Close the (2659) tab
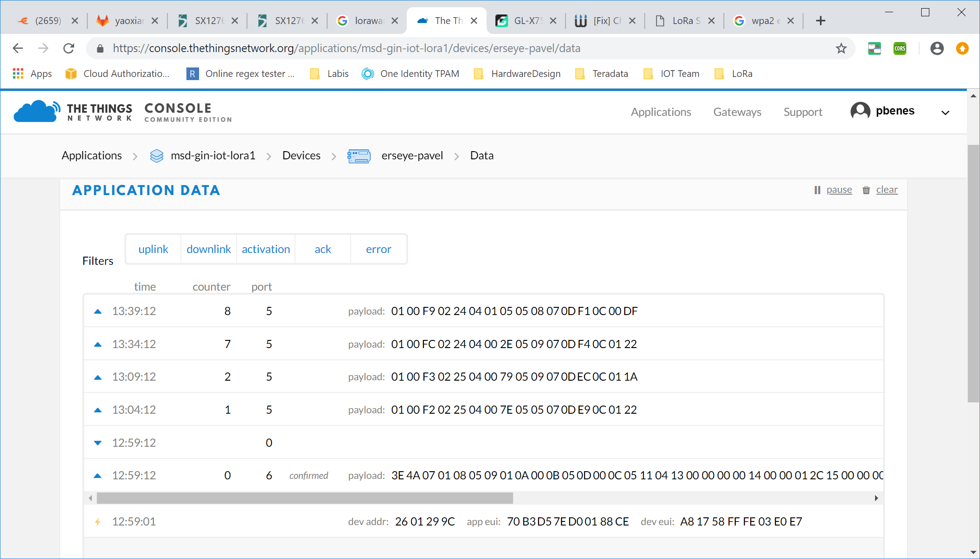 click(75, 21)
